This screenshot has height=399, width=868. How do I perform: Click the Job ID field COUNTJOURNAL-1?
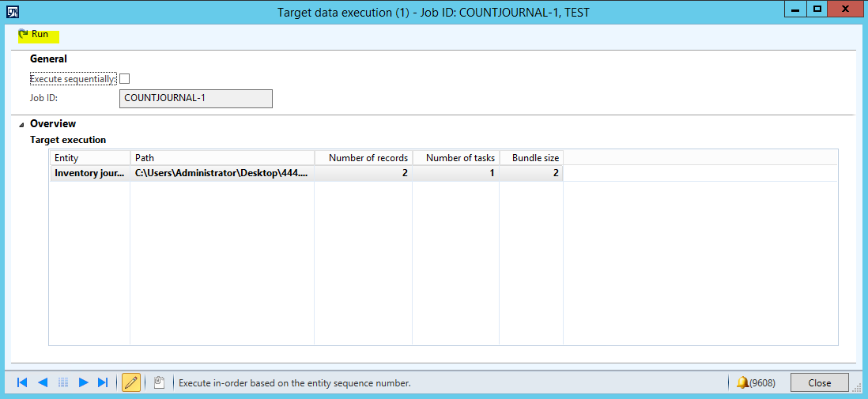point(195,99)
